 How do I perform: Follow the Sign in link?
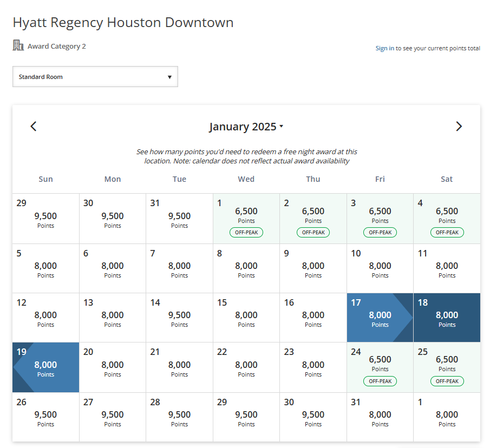(x=384, y=48)
